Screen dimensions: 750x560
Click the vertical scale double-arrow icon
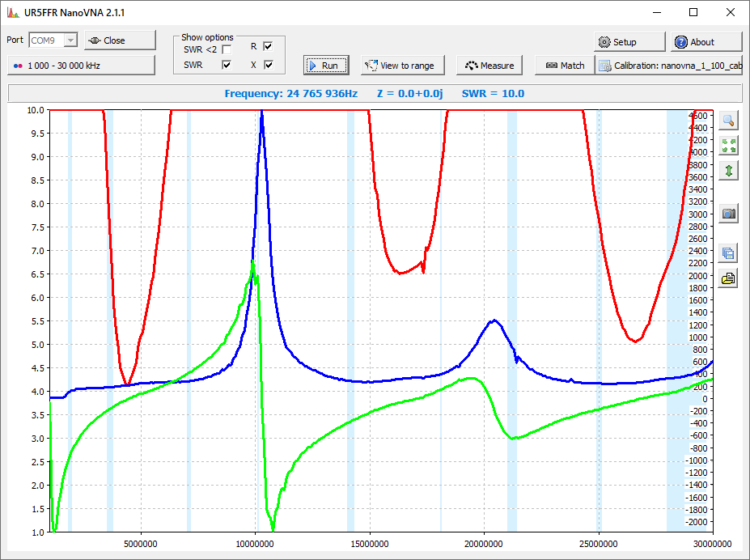tap(728, 171)
